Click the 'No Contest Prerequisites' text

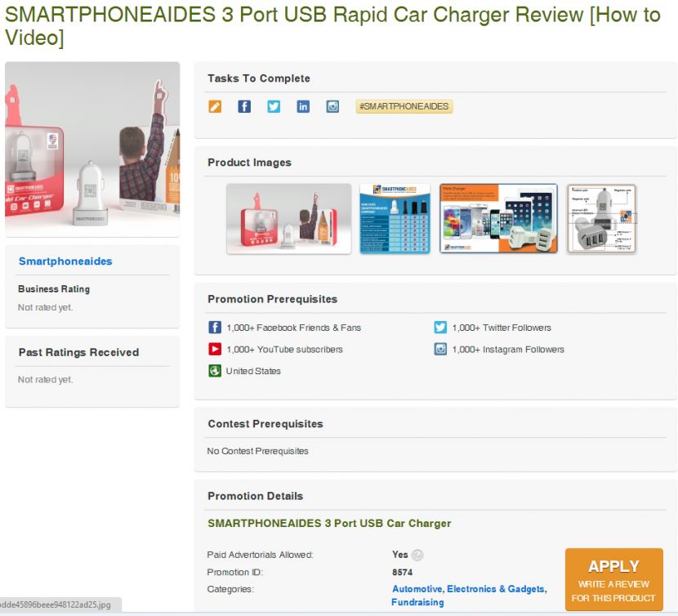257,451
